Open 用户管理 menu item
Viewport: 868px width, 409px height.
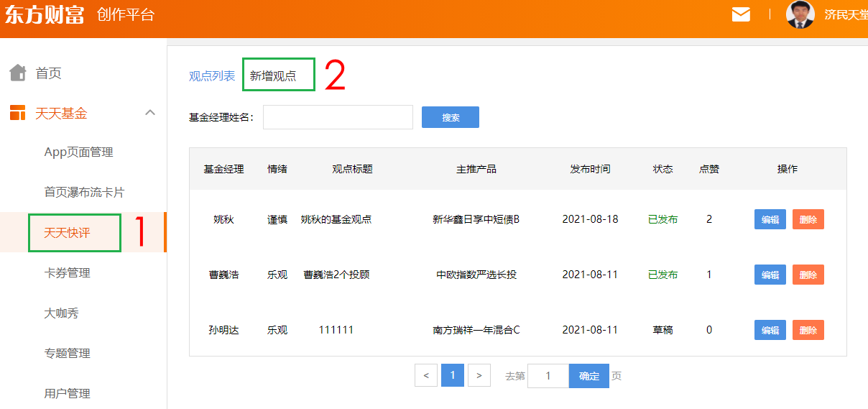[67, 394]
